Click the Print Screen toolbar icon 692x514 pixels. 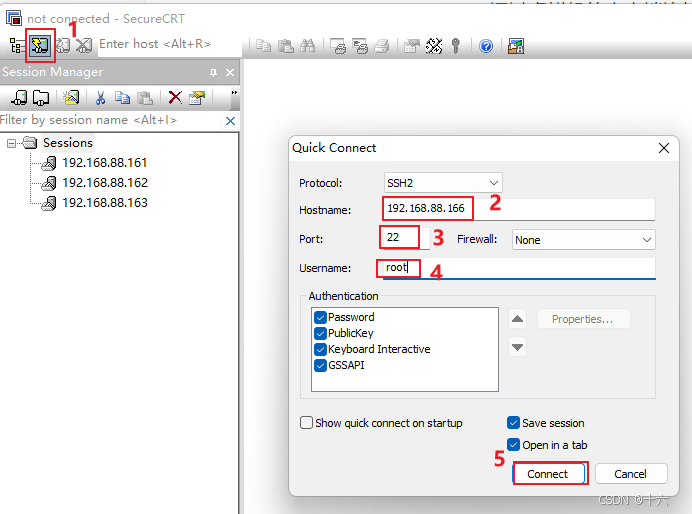[338, 46]
